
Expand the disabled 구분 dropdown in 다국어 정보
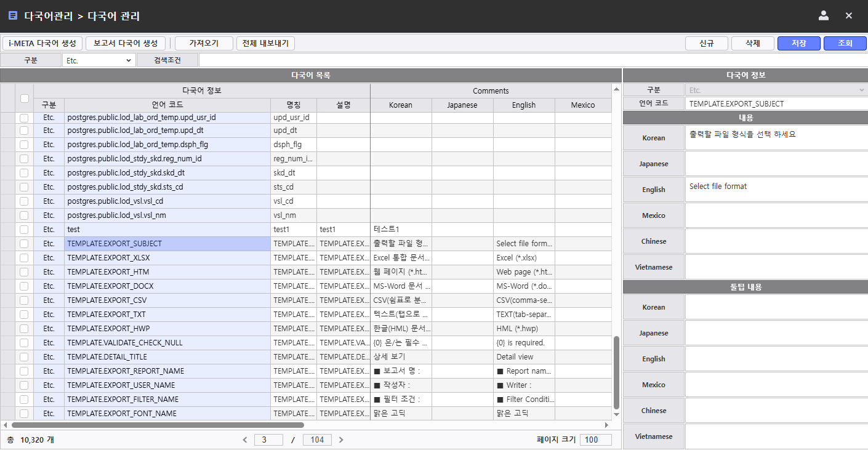coord(776,90)
